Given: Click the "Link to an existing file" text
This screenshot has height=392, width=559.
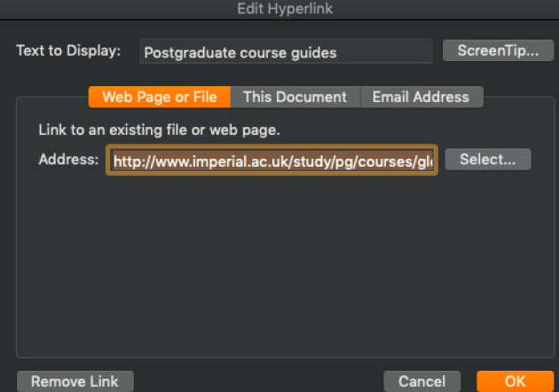Looking at the screenshot, I should click(159, 129).
